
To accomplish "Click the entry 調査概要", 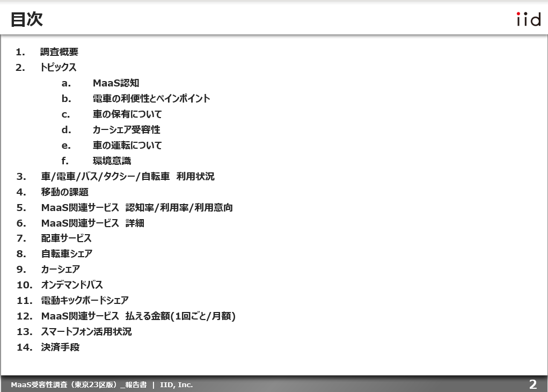I will pyautogui.click(x=59, y=52).
